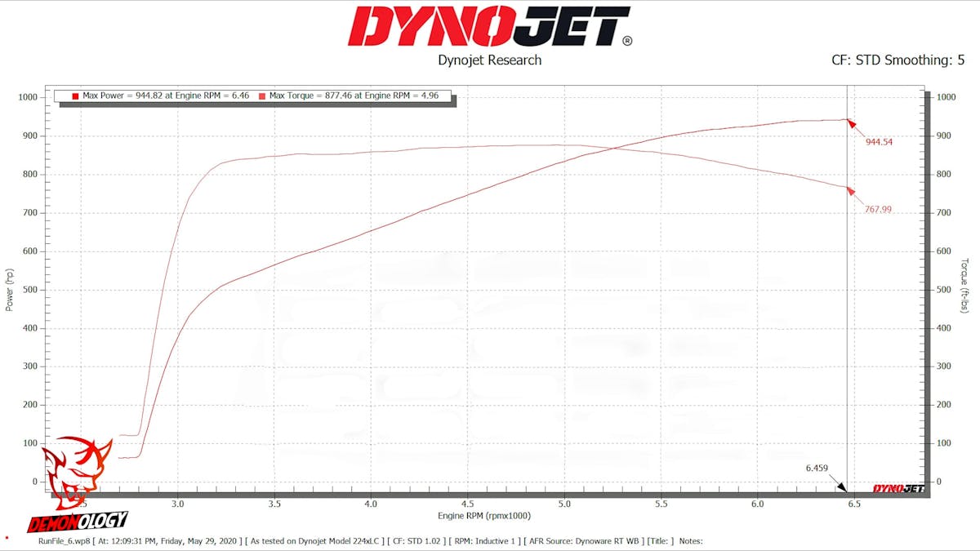Click the CF: STD Smoothing: 5 label
This screenshot has height=551, width=980.
click(x=897, y=60)
